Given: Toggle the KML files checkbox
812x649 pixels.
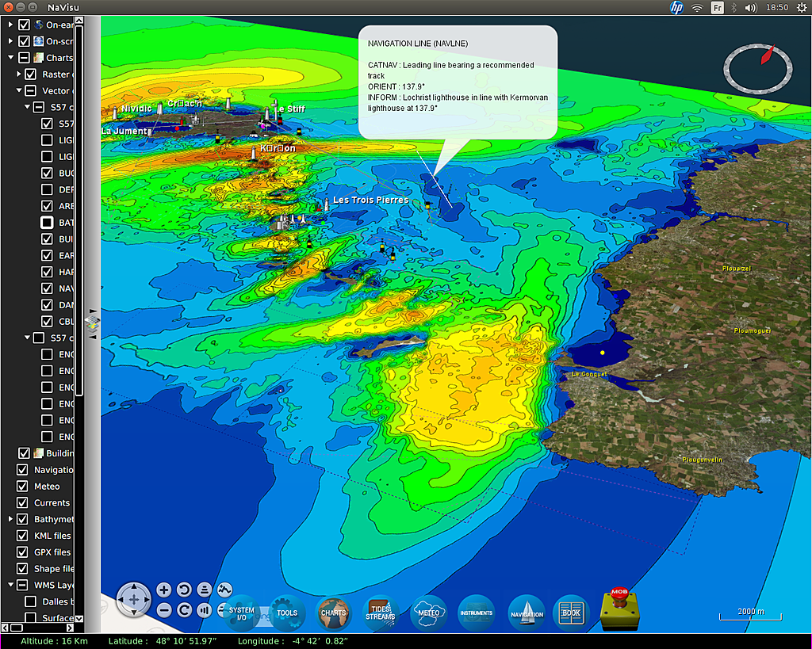Looking at the screenshot, I should (x=22, y=535).
